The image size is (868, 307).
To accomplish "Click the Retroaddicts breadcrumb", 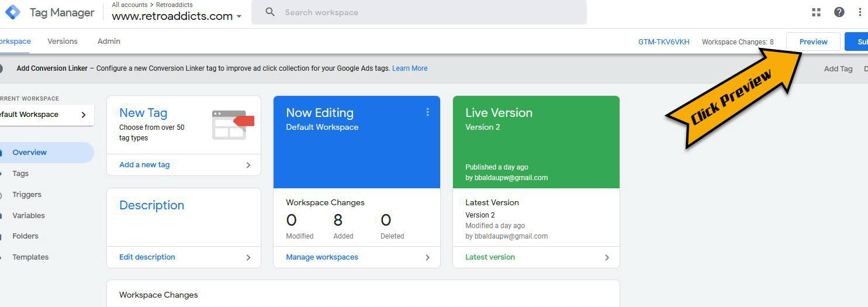I will coord(174,5).
